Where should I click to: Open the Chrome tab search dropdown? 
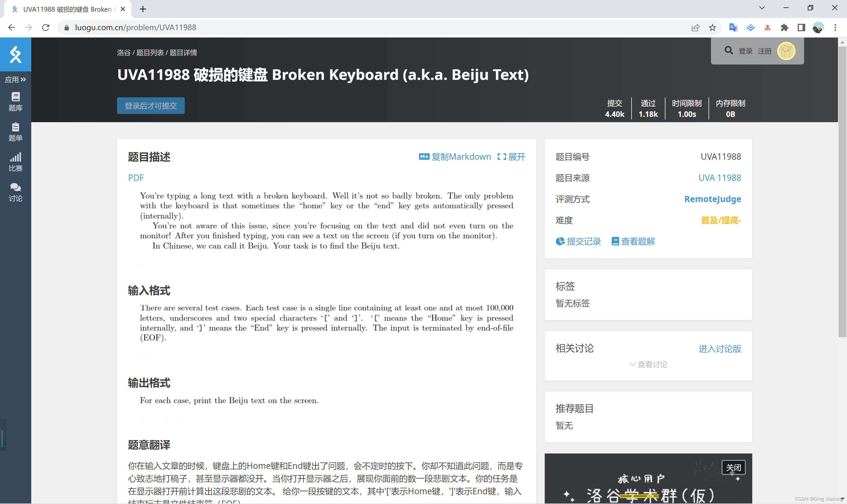point(762,8)
